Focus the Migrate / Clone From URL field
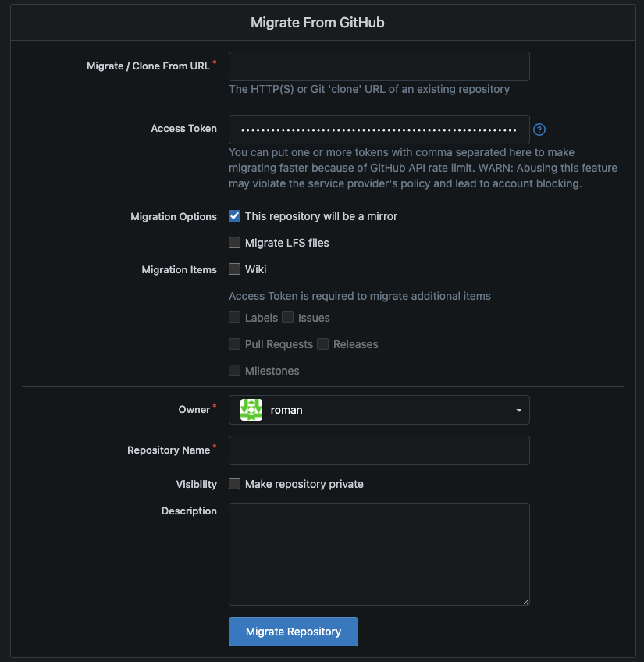 pyautogui.click(x=379, y=66)
